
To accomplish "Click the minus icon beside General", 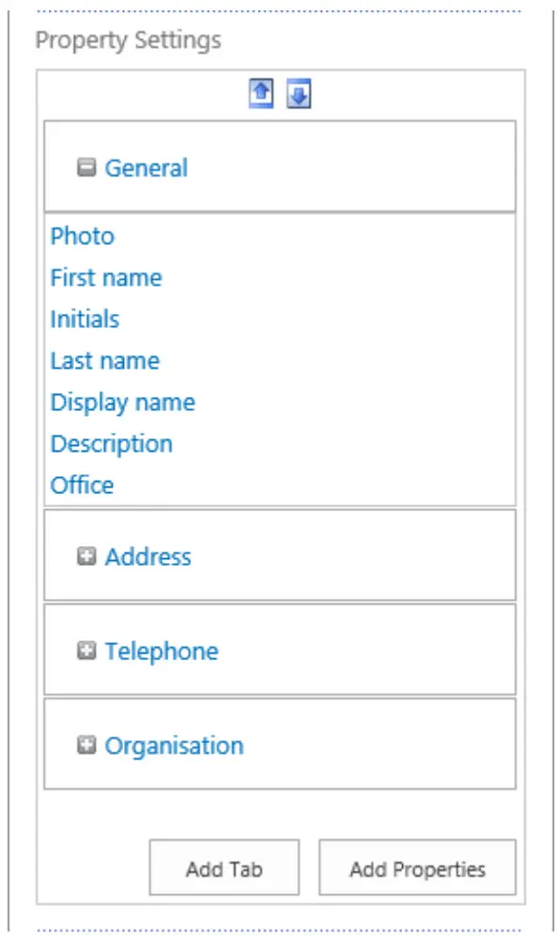I will pos(87,166).
